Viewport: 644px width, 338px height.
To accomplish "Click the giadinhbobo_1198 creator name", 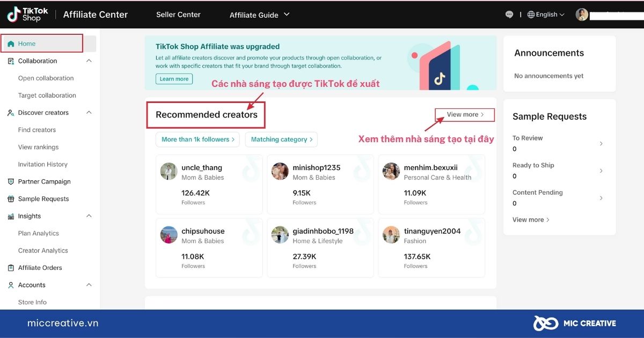I will (x=323, y=231).
